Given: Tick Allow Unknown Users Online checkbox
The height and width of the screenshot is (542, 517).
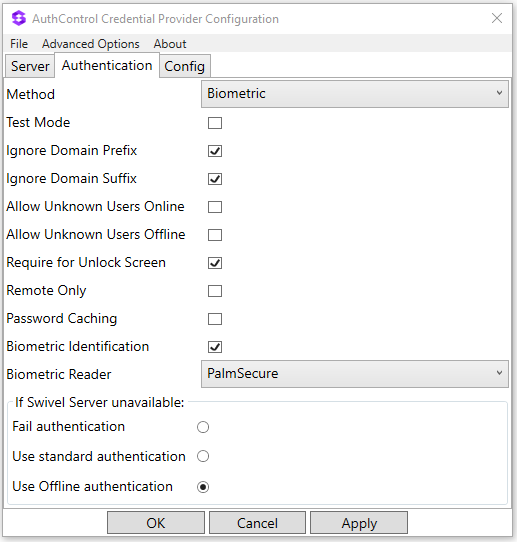Looking at the screenshot, I should click(215, 207).
